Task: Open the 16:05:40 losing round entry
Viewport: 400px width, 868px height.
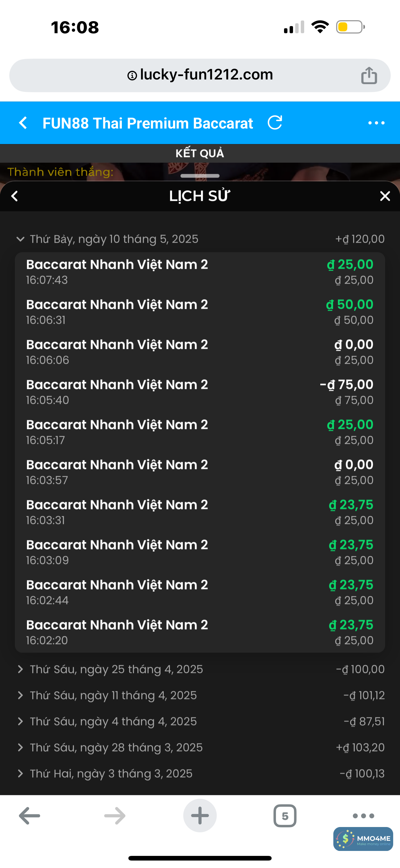Action: pyautogui.click(x=200, y=392)
